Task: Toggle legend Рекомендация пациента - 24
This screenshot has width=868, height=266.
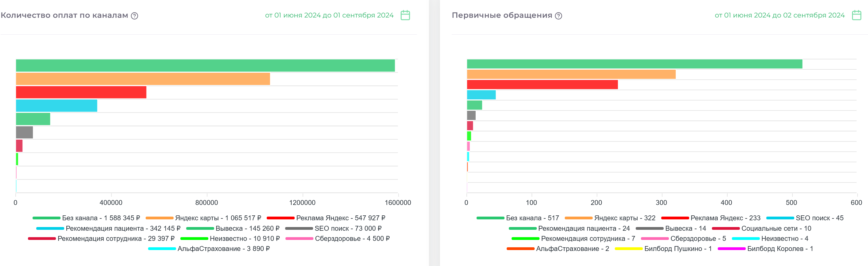Action: 569,228
